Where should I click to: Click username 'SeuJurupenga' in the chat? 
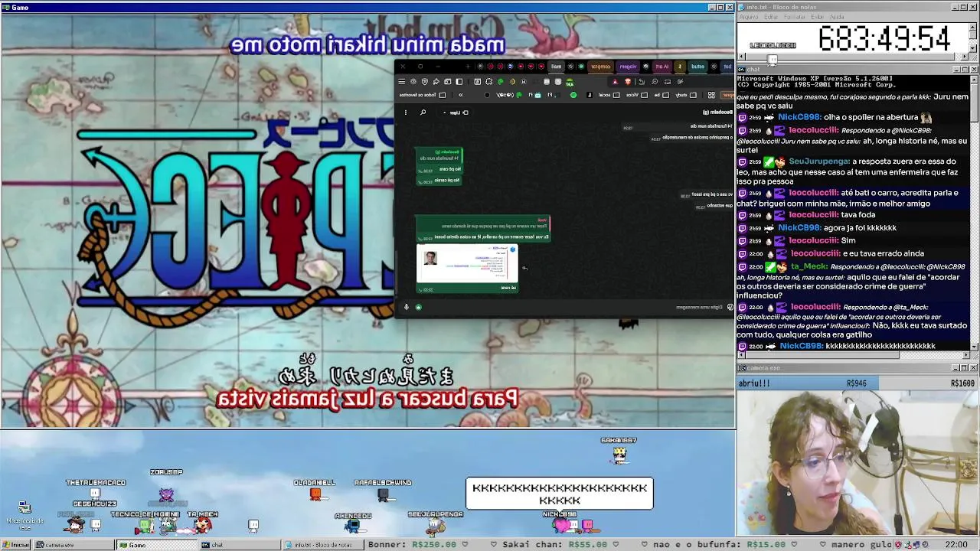tap(818, 161)
